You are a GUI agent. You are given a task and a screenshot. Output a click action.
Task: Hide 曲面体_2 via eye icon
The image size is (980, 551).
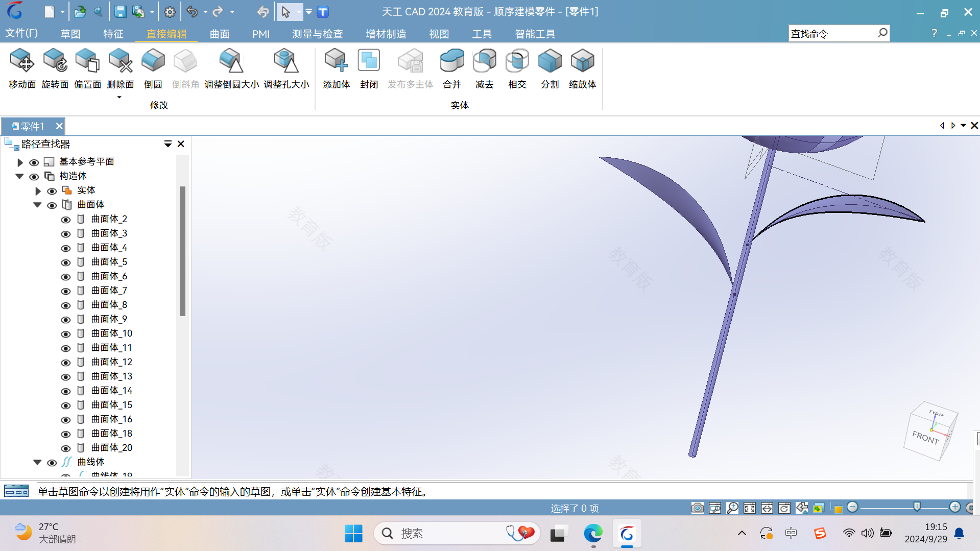pos(65,220)
